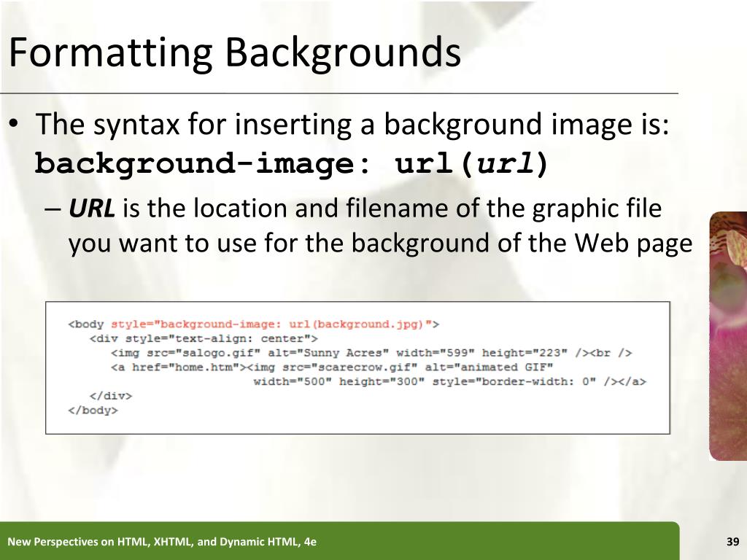Image resolution: width=747 pixels, height=560 pixels.
Task: Click the bold italic word URL
Action: coord(91,208)
